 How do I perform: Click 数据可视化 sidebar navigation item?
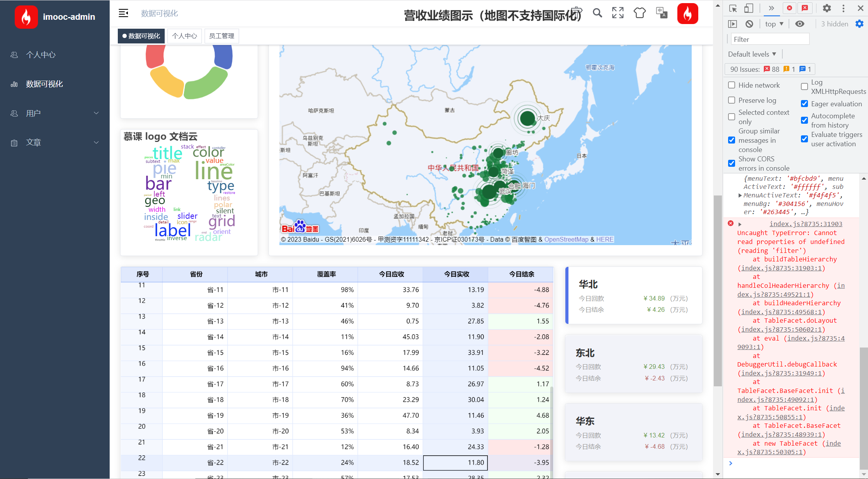point(44,84)
